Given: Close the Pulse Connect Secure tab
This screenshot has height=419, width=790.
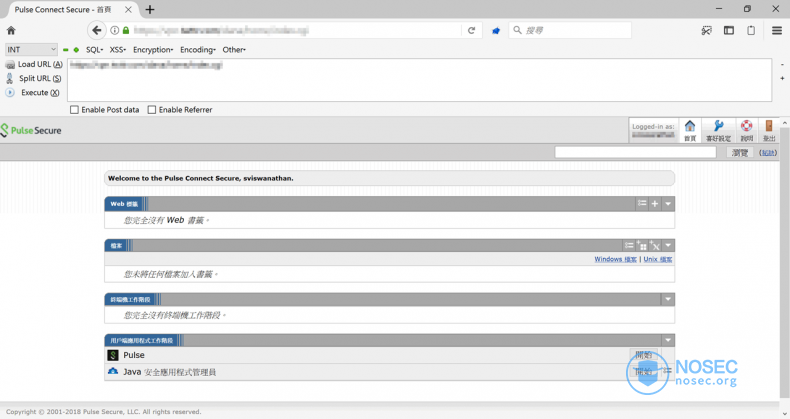Looking at the screenshot, I should (x=128, y=10).
